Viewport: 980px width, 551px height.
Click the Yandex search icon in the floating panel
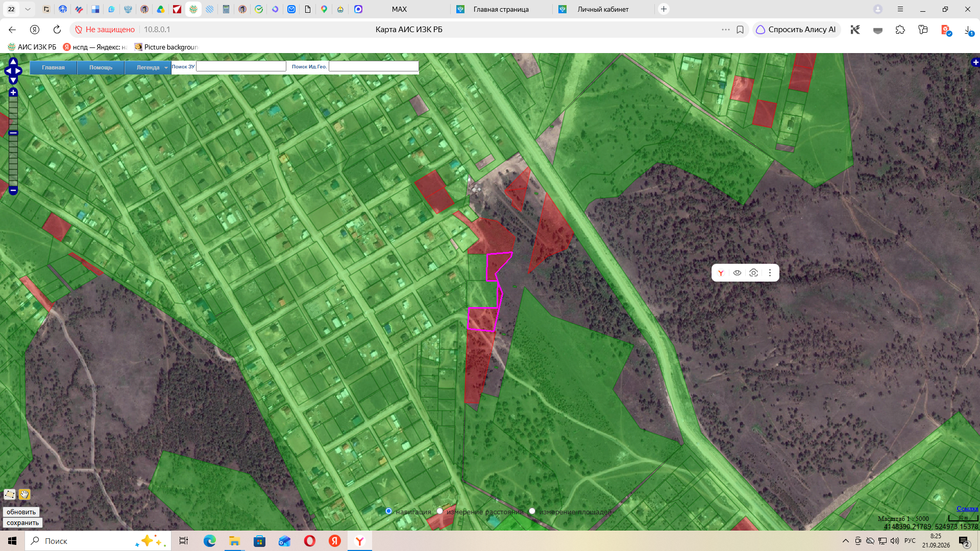pos(721,273)
